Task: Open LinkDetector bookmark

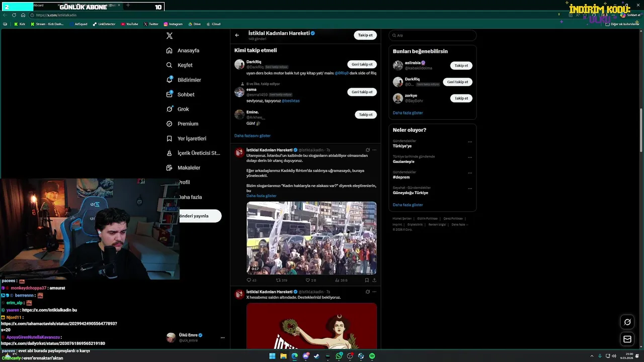Action: (x=104, y=24)
